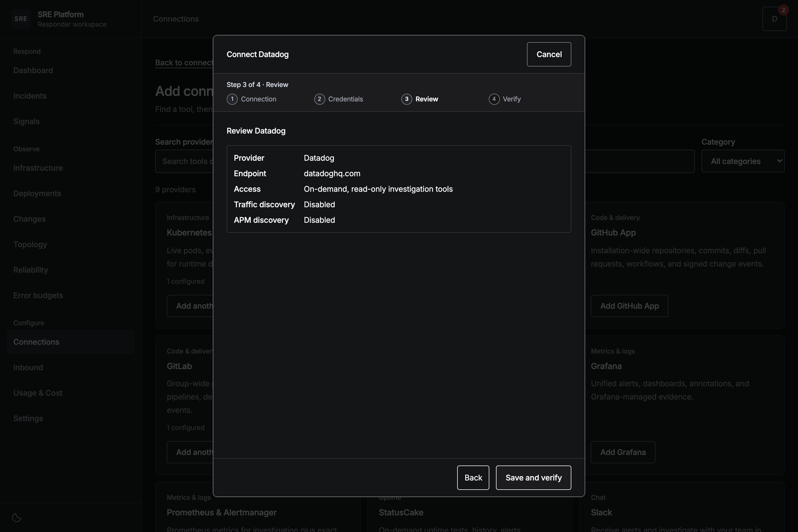Click Add GitHub App button
The width and height of the screenshot is (798, 532).
(x=629, y=306)
